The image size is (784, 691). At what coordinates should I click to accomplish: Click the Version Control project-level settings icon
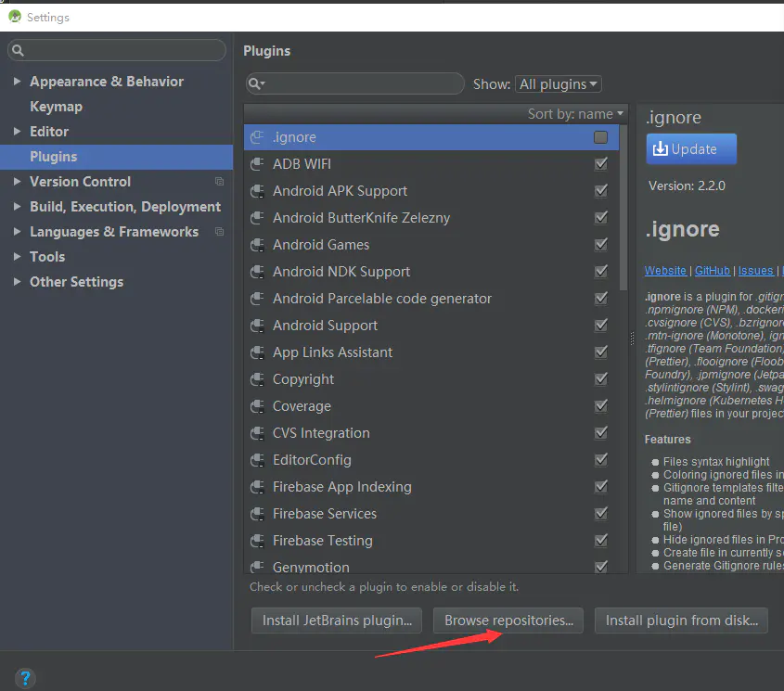pyautogui.click(x=219, y=182)
